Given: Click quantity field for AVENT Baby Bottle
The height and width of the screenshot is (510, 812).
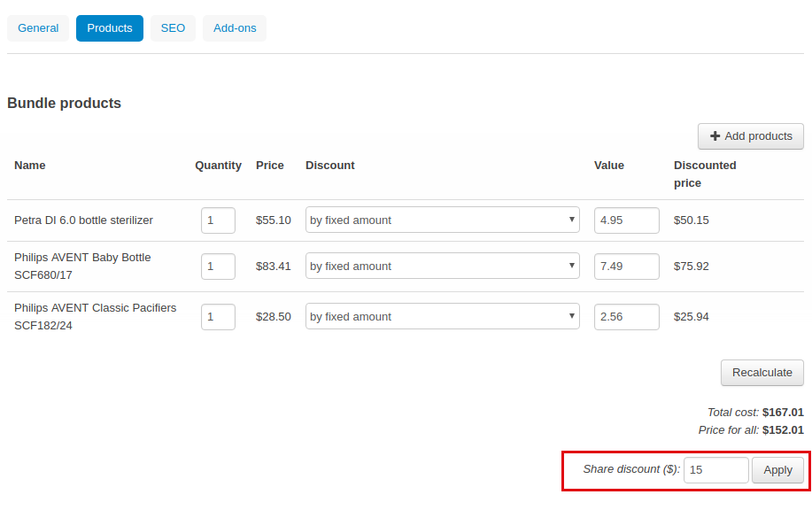Looking at the screenshot, I should tap(218, 267).
